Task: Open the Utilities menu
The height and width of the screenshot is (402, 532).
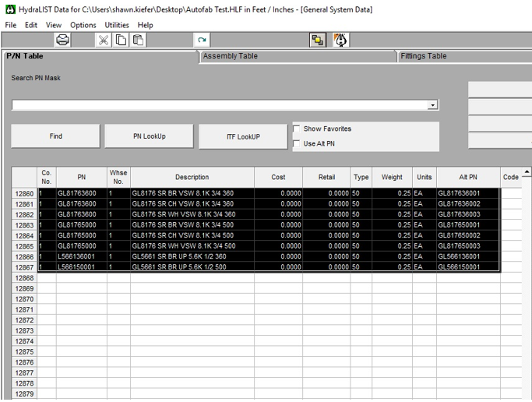Action: tap(117, 25)
